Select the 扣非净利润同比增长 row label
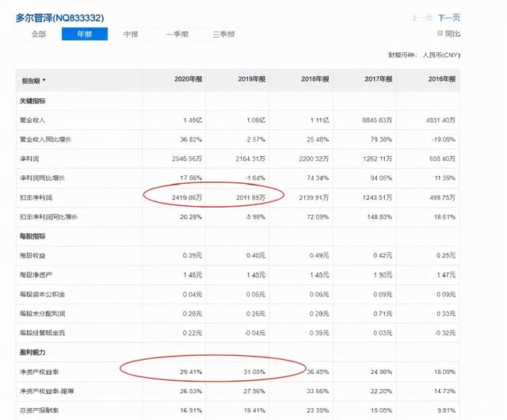This screenshot has width=507, height=420. (48, 217)
